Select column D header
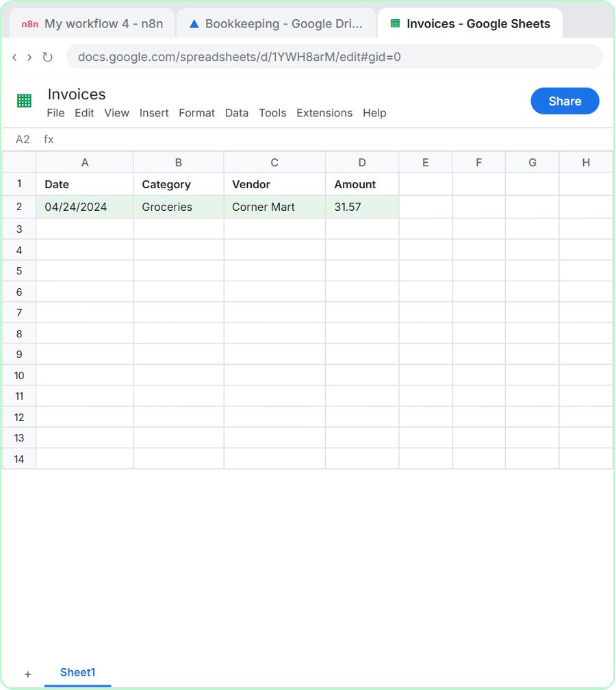Viewport: 616px width, 690px height. tap(362, 163)
